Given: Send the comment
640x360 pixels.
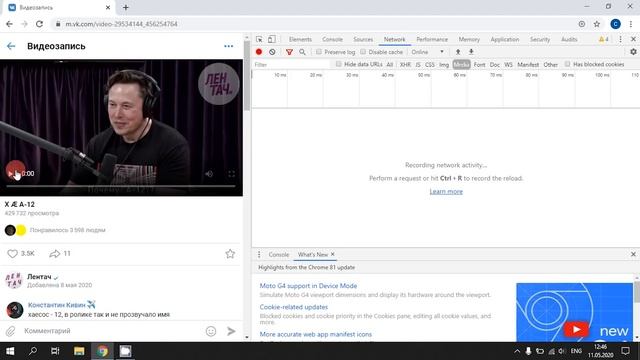Looking at the screenshot, I should (231, 331).
